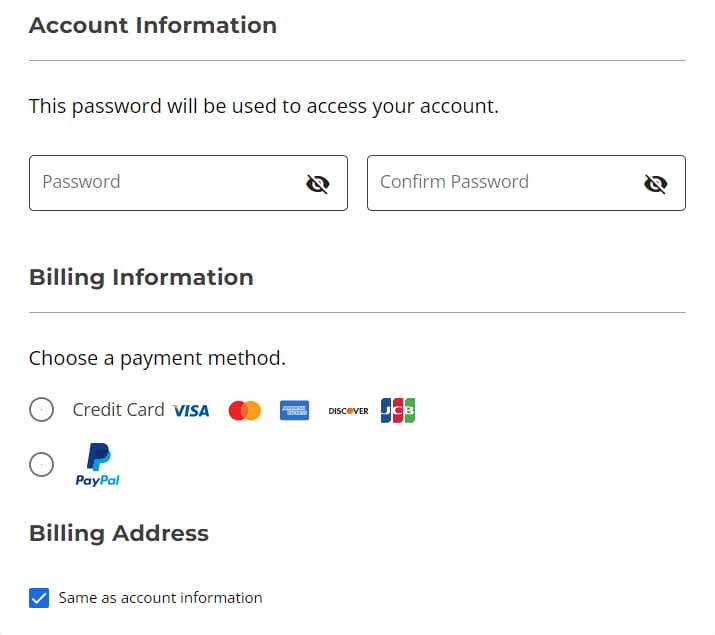Image resolution: width=715 pixels, height=635 pixels.
Task: Click the "Credit Card" label text
Action: [x=118, y=409]
